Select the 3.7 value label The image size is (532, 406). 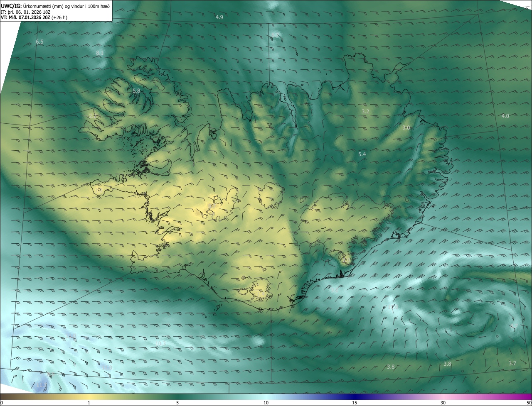click(512, 363)
